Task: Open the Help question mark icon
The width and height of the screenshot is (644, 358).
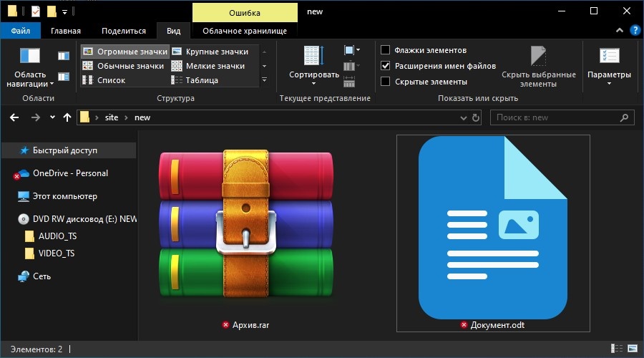Action: click(635, 30)
